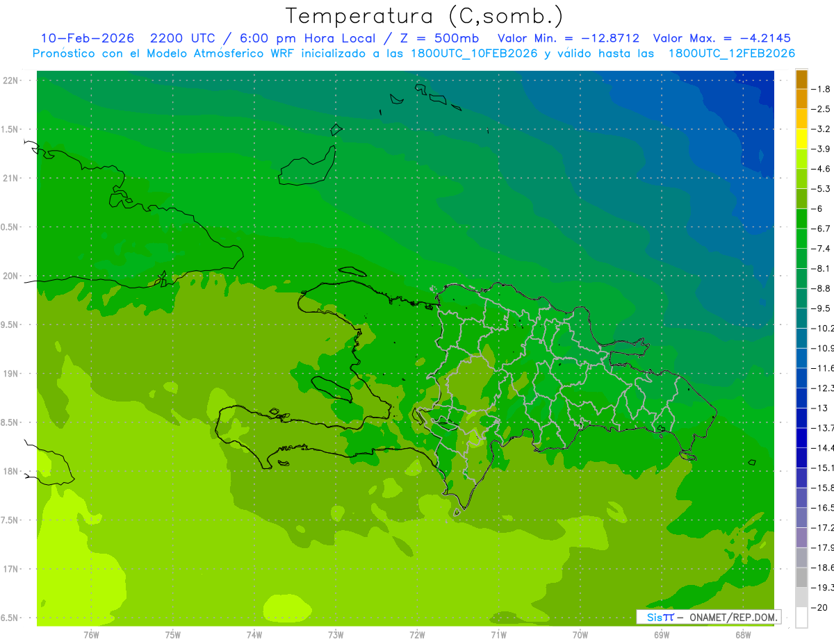Viewport: 834px width, 644px height.
Task: Click the '-8.1' colorbar label
Action: tap(821, 268)
